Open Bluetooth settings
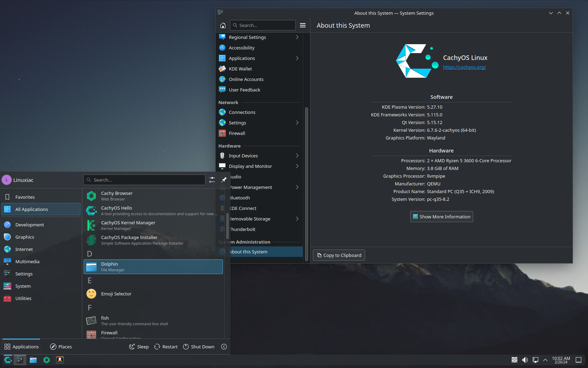 [259, 198]
